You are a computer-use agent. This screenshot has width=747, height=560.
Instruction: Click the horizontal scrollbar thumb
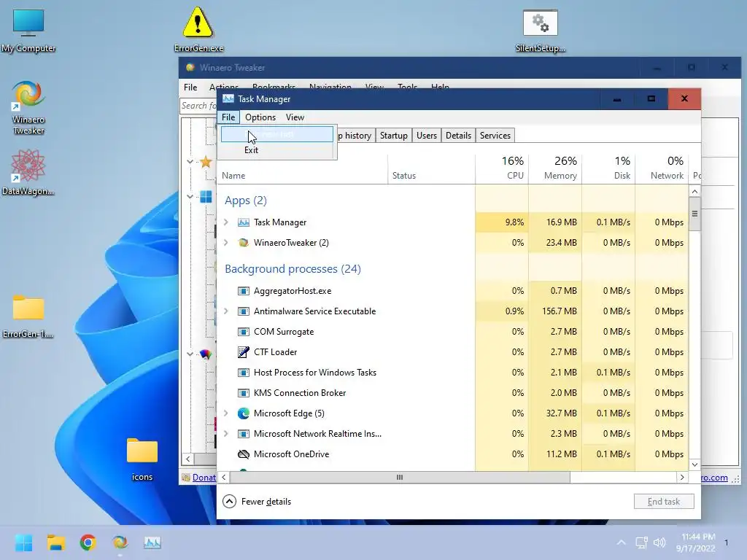point(400,477)
